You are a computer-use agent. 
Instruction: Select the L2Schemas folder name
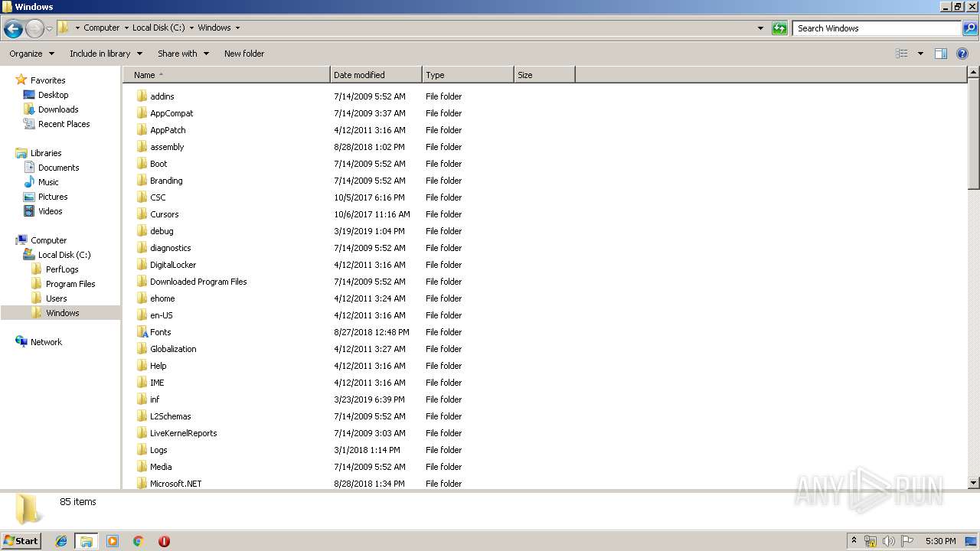click(170, 416)
